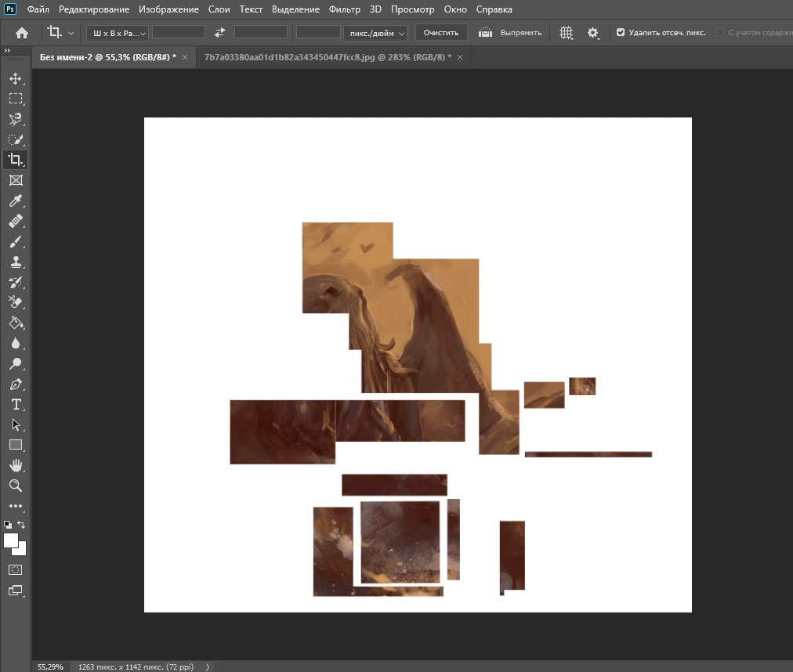Screen dimensions: 793x672
Task: Open the background color swatch
Action: [x=21, y=550]
